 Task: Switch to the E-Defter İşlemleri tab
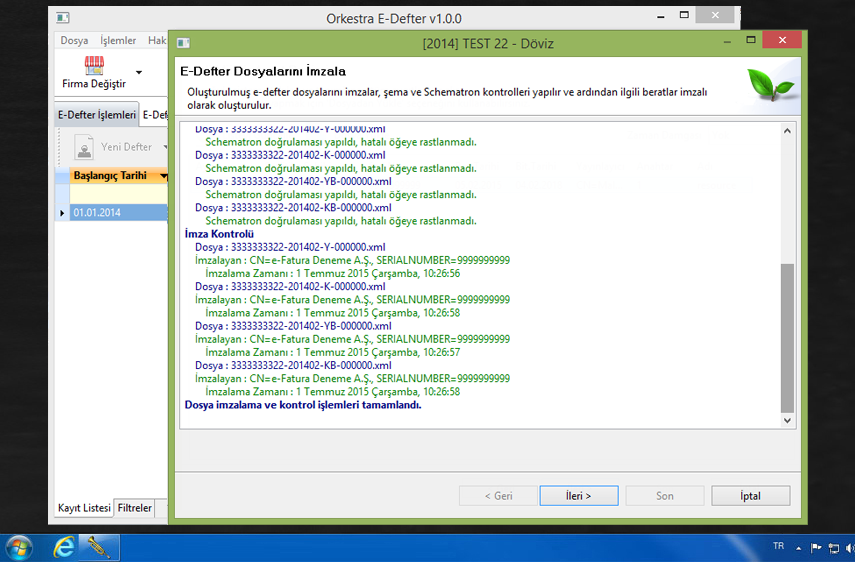[x=96, y=115]
